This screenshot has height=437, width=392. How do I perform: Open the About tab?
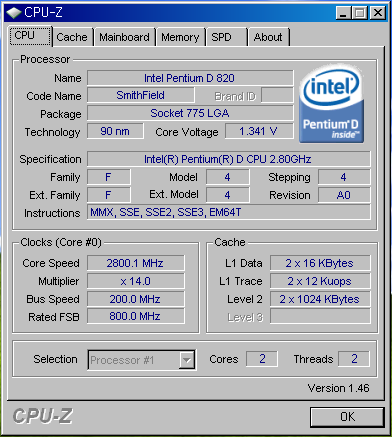pos(268,37)
